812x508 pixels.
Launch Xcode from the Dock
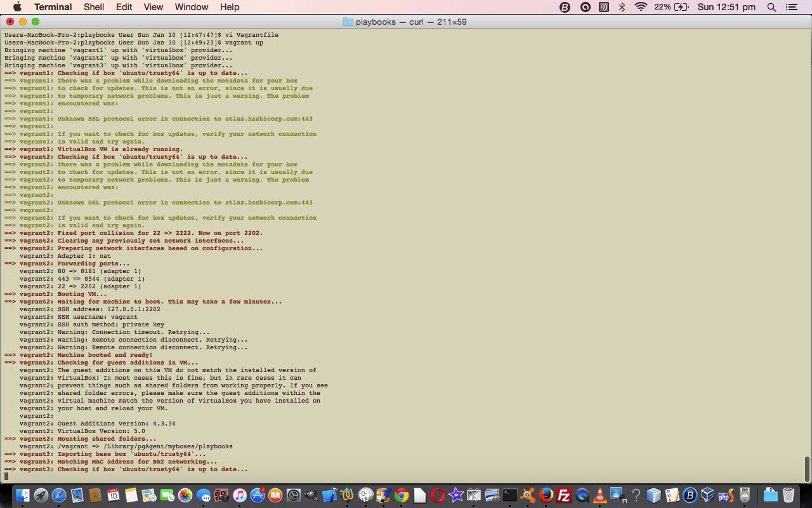329,495
